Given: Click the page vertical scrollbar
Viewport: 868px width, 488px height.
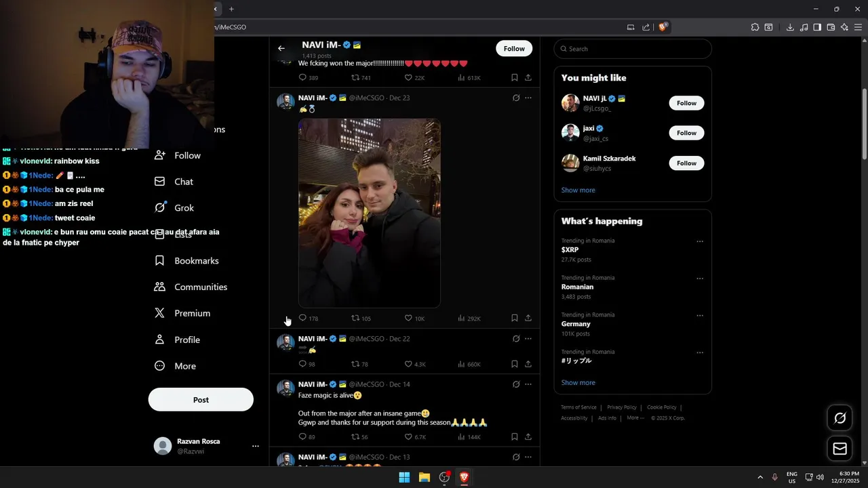Looking at the screenshot, I should coord(864,125).
